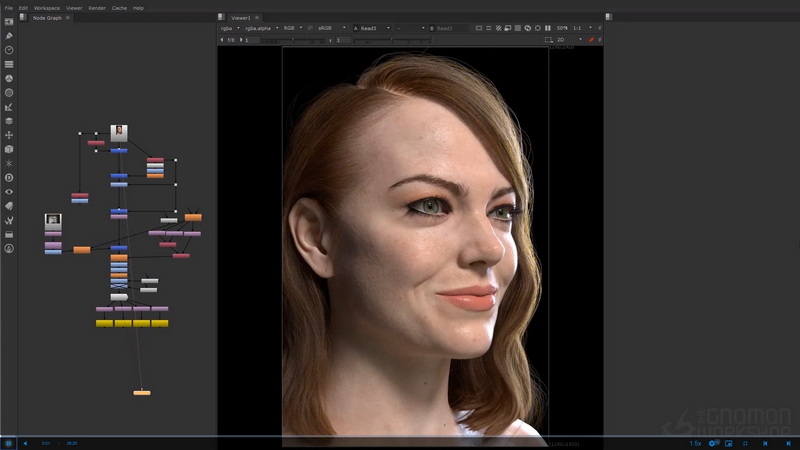Toggle the Viewer checkerboard square icon

(x=518, y=28)
